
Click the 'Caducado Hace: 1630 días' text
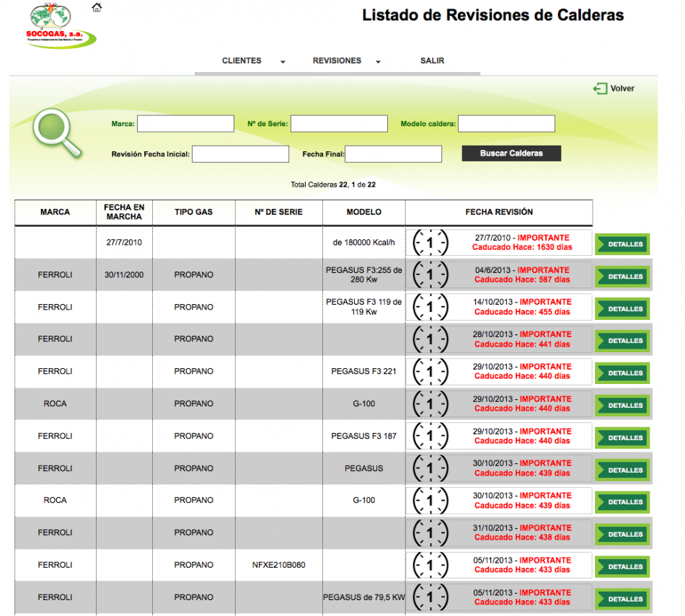[522, 247]
